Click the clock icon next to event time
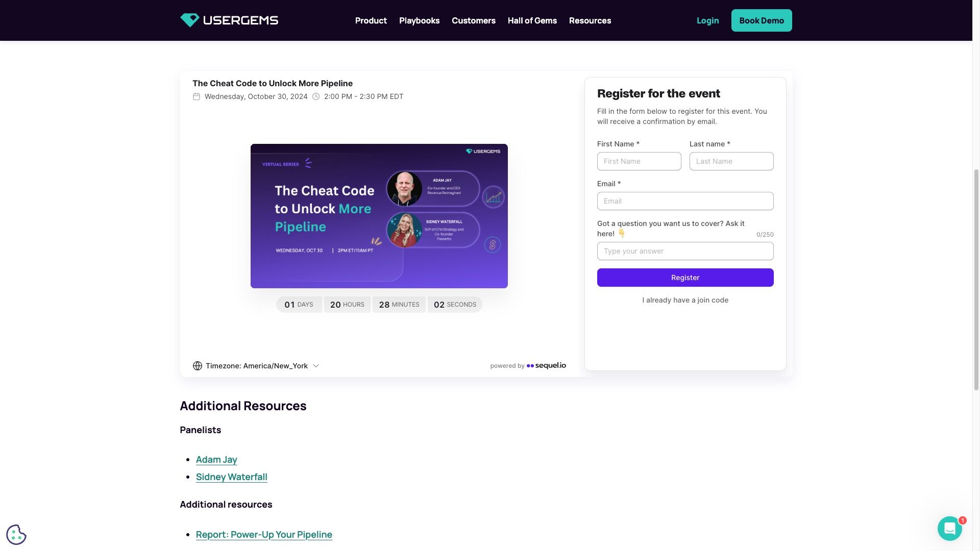The width and height of the screenshot is (980, 551). click(x=316, y=96)
